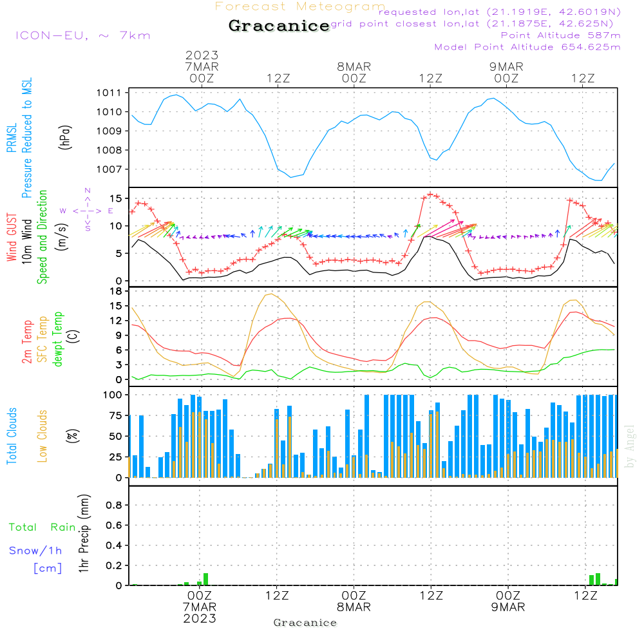The width and height of the screenshot is (644, 644).
Task: Click the 12 value on temperature axis
Action: tap(116, 321)
